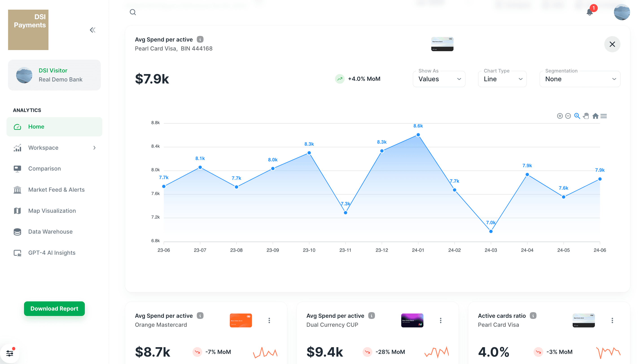Close the expanded Avg Spend chart
The image size is (644, 364).
coord(612,44)
